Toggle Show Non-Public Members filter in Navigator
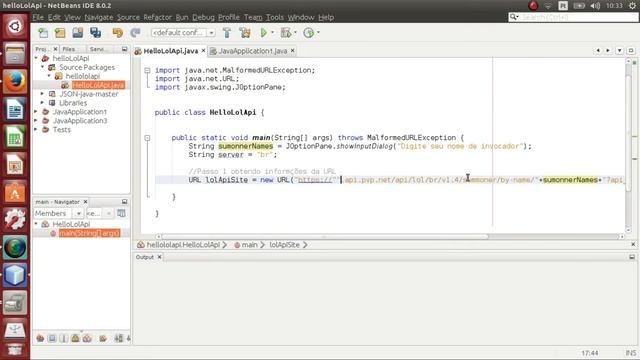The image size is (640, 360). point(76,338)
